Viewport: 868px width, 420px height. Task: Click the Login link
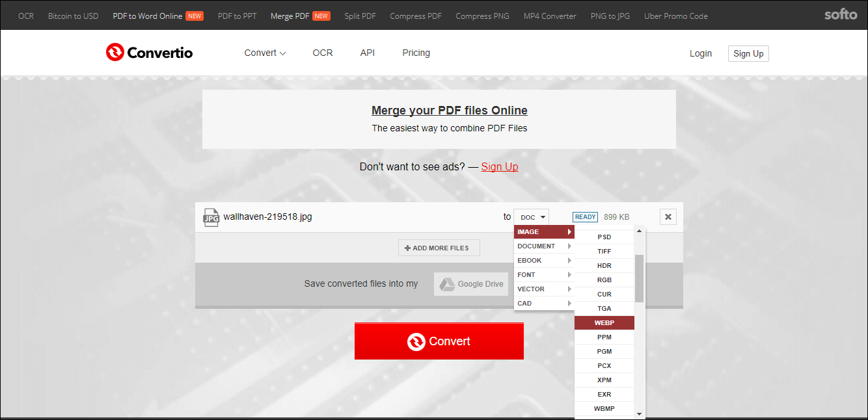[x=701, y=53]
